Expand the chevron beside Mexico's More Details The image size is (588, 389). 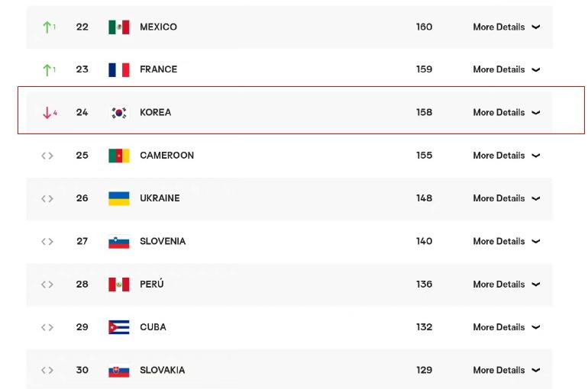tap(536, 27)
